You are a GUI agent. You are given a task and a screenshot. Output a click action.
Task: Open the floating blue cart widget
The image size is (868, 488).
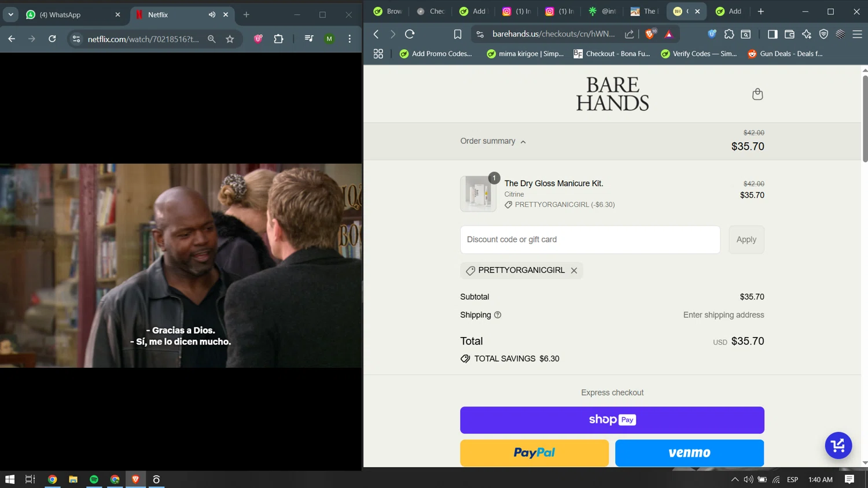coord(838,445)
